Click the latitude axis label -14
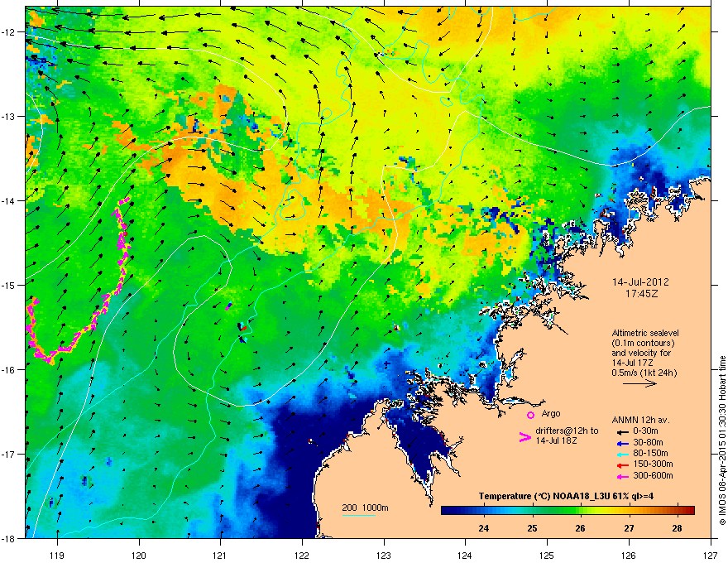The height and width of the screenshot is (563, 728). point(8,200)
